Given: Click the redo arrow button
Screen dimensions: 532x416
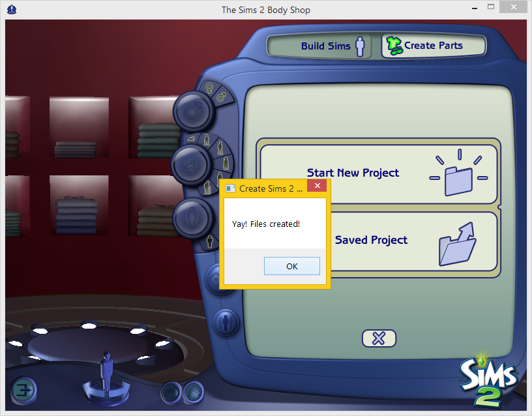Looking at the screenshot, I should pyautogui.click(x=194, y=393).
